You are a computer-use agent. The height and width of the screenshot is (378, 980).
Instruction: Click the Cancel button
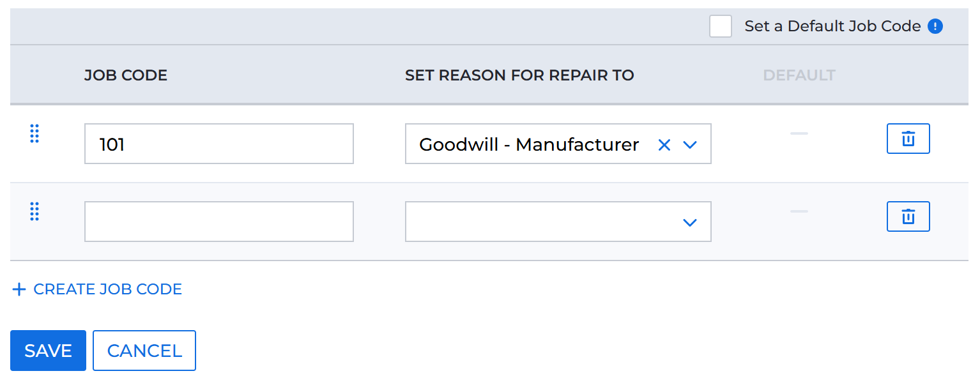pyautogui.click(x=144, y=350)
